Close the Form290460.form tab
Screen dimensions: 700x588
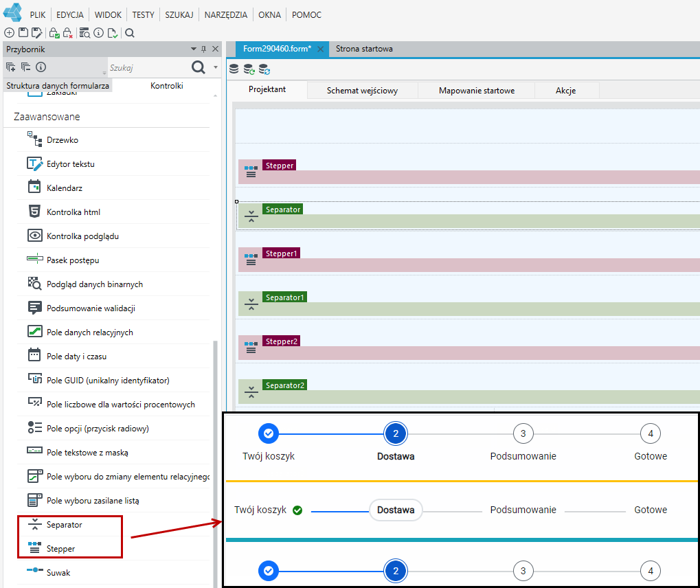click(x=320, y=49)
